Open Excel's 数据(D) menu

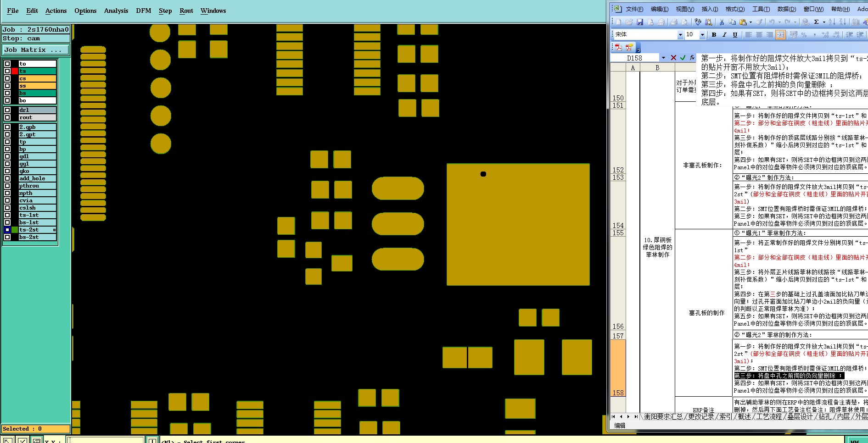[787, 9]
